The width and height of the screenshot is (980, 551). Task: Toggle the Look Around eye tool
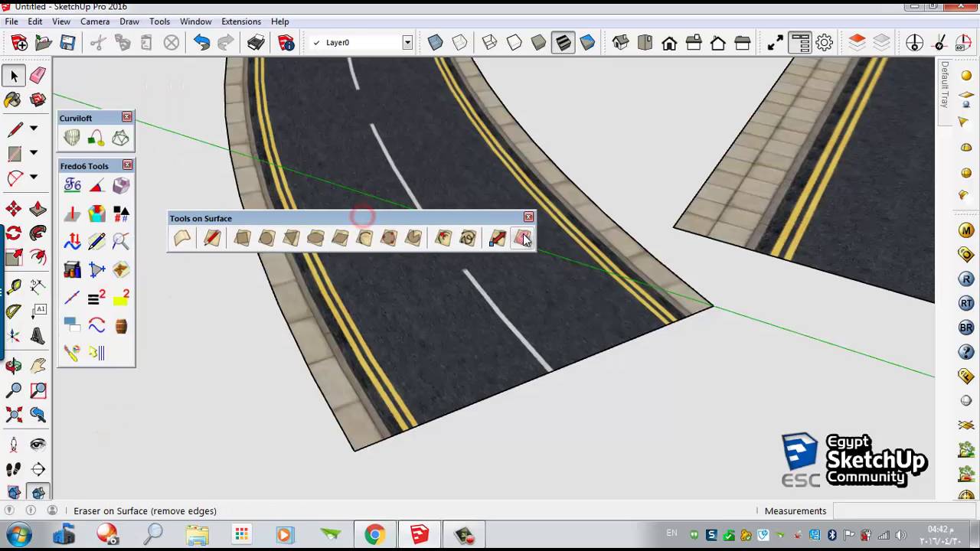pyautogui.click(x=38, y=445)
